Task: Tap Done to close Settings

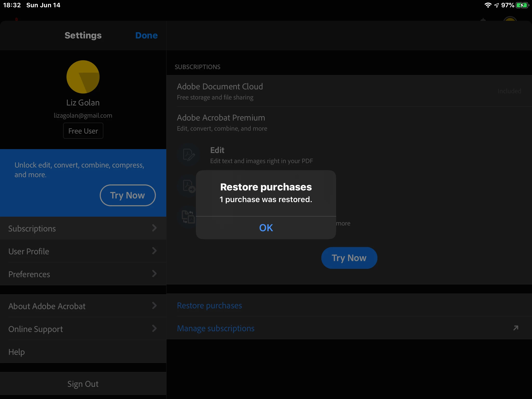Action: (146, 35)
